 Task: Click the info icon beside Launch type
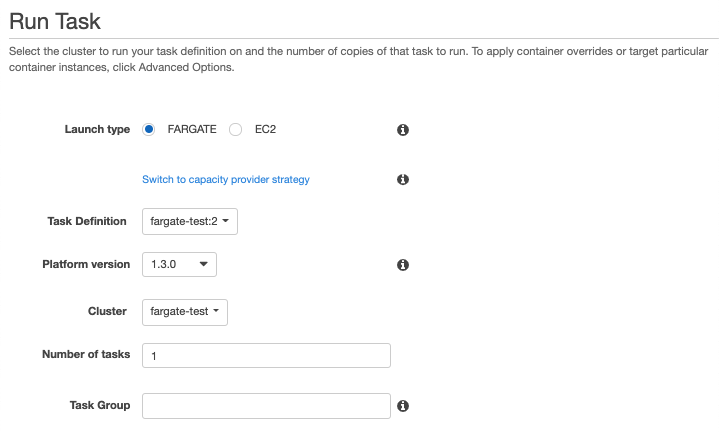coord(403,130)
